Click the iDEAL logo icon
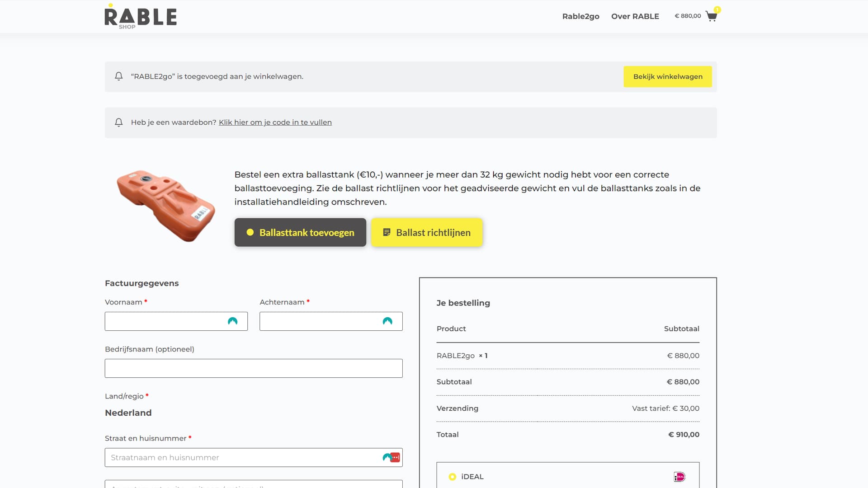The image size is (868, 488). click(x=679, y=477)
